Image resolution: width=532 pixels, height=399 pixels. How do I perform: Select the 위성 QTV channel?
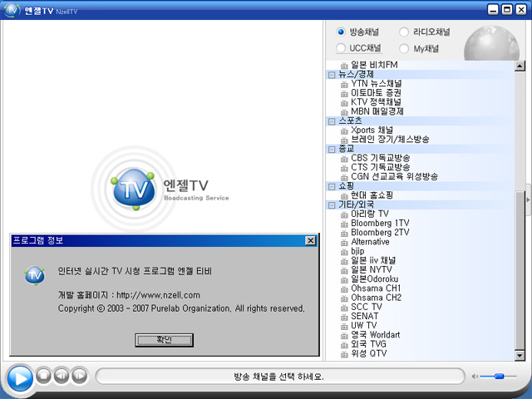click(369, 353)
